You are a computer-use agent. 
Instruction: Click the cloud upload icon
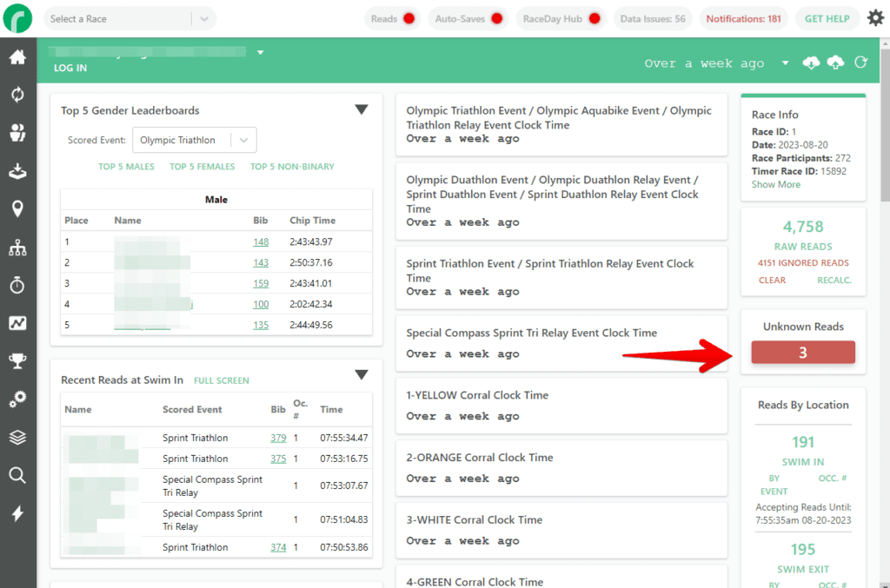point(835,63)
